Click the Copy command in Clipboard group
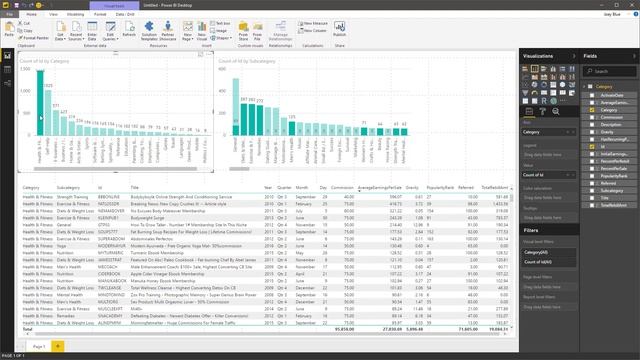640x360 pixels. coord(25,31)
